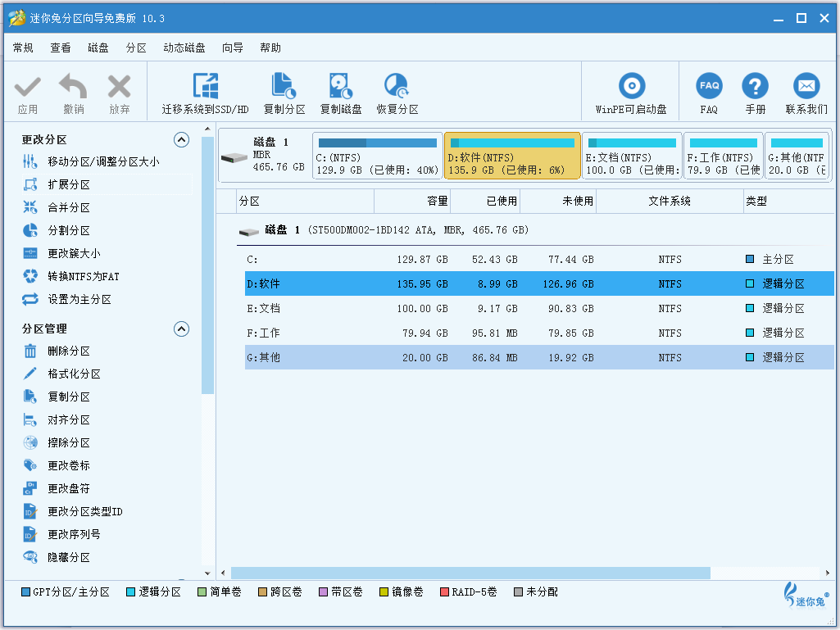Select the F:工作 row in partition list

(539, 333)
